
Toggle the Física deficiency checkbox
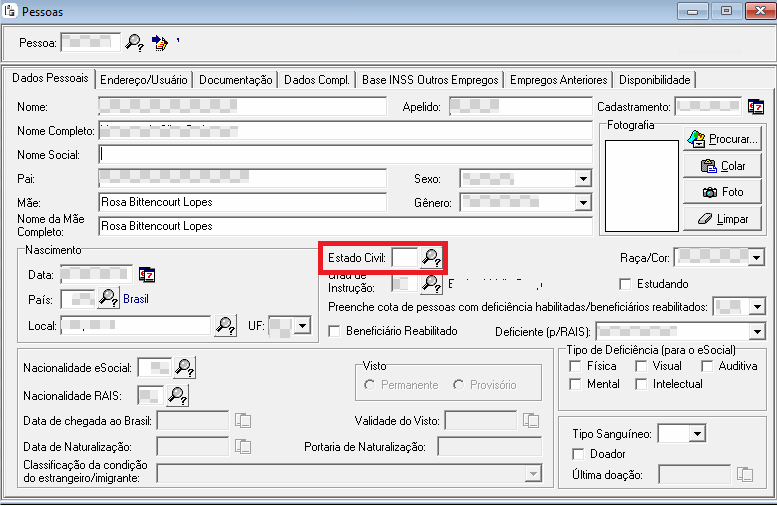click(575, 366)
